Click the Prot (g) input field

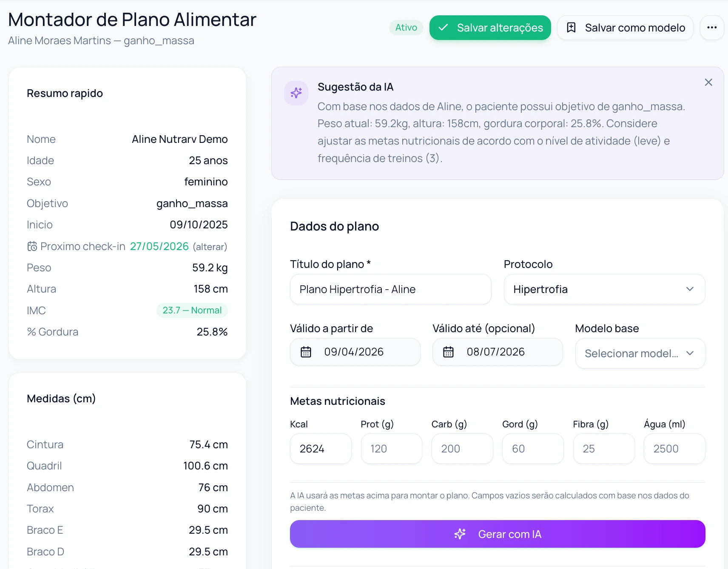point(391,449)
